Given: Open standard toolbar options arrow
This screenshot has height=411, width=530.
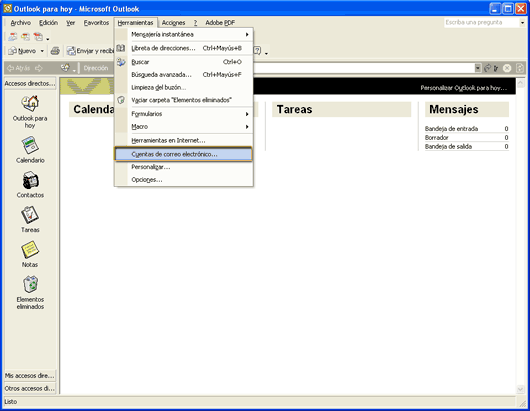Looking at the screenshot, I should click(x=266, y=53).
